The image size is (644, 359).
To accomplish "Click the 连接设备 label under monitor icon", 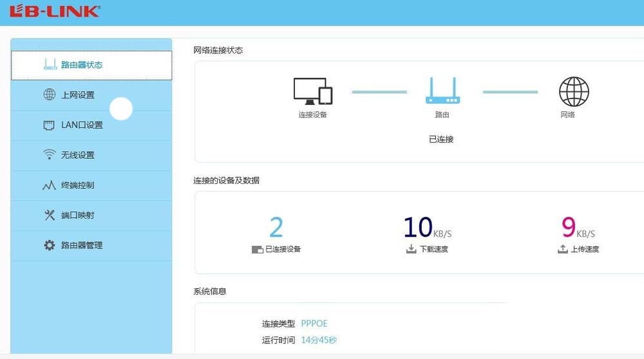I will click(312, 115).
